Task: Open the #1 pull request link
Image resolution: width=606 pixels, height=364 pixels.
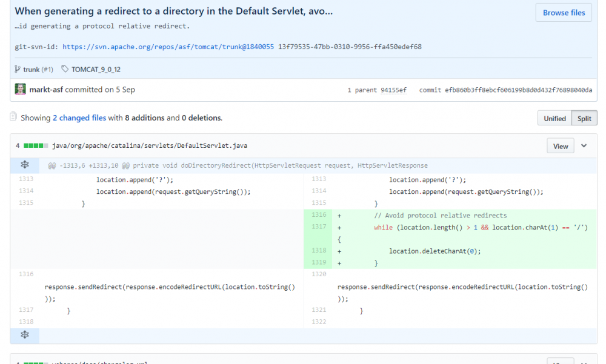Action: click(47, 70)
